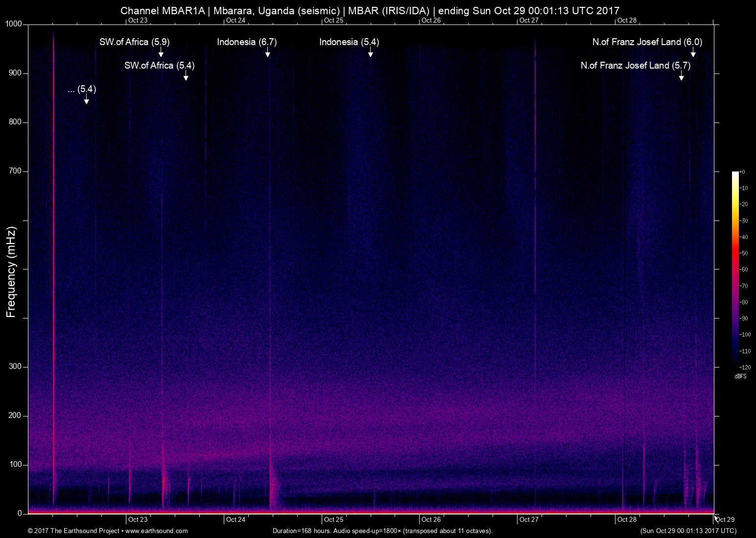
Task: Click the arrow below the Indonesia (6.7) label
Action: pyautogui.click(x=267, y=53)
